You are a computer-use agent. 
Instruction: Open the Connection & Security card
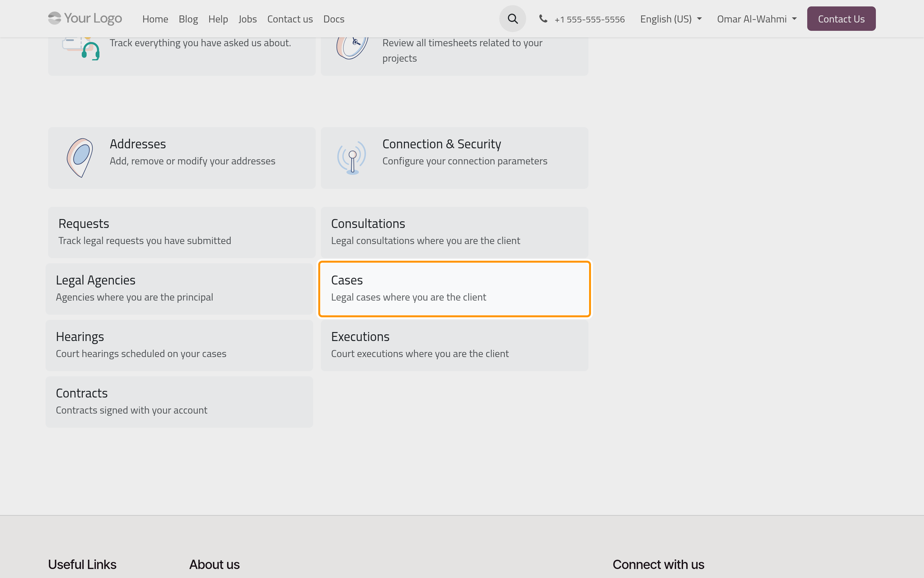454,158
